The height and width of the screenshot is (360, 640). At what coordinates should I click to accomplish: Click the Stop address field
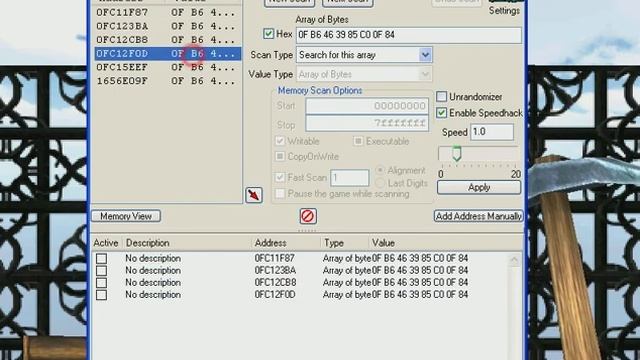click(367, 123)
